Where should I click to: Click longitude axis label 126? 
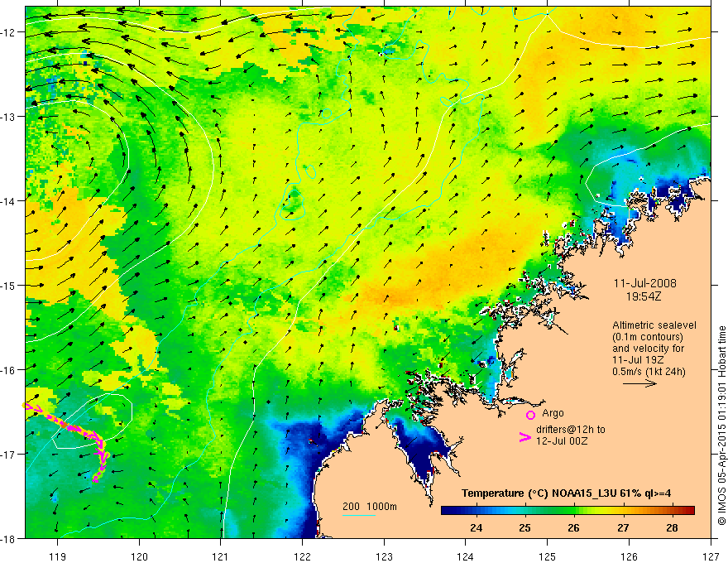pos(629,556)
